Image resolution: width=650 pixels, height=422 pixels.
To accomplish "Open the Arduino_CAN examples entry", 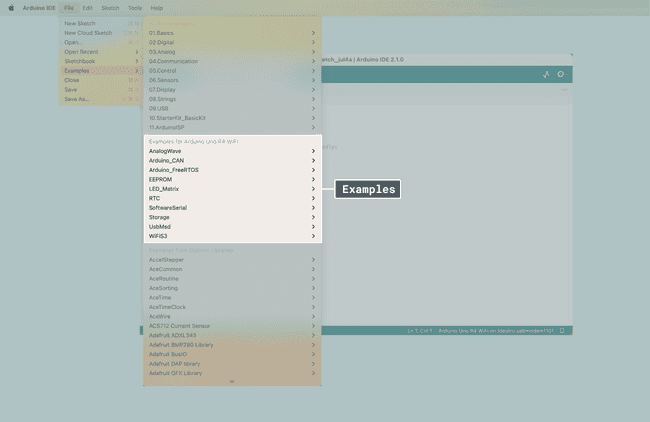I will pos(232,161).
